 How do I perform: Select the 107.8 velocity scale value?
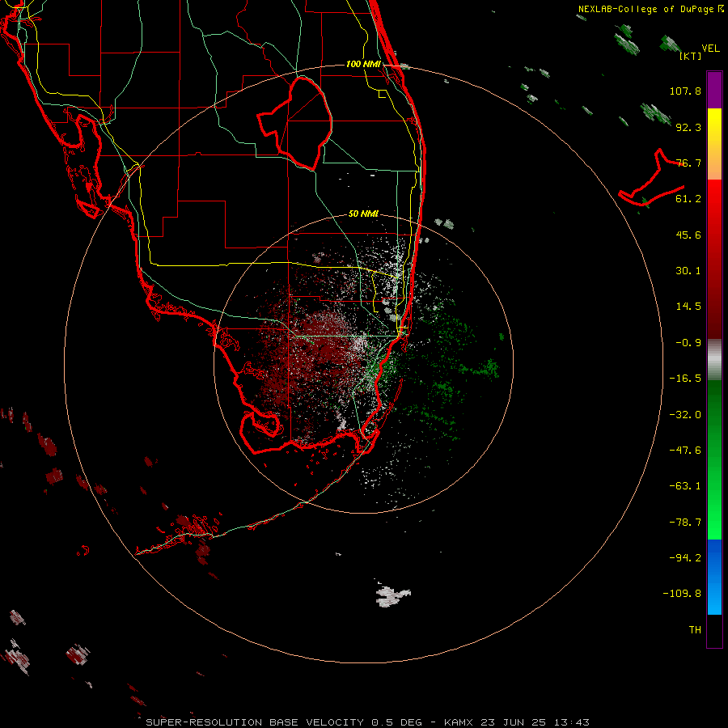[x=685, y=91]
